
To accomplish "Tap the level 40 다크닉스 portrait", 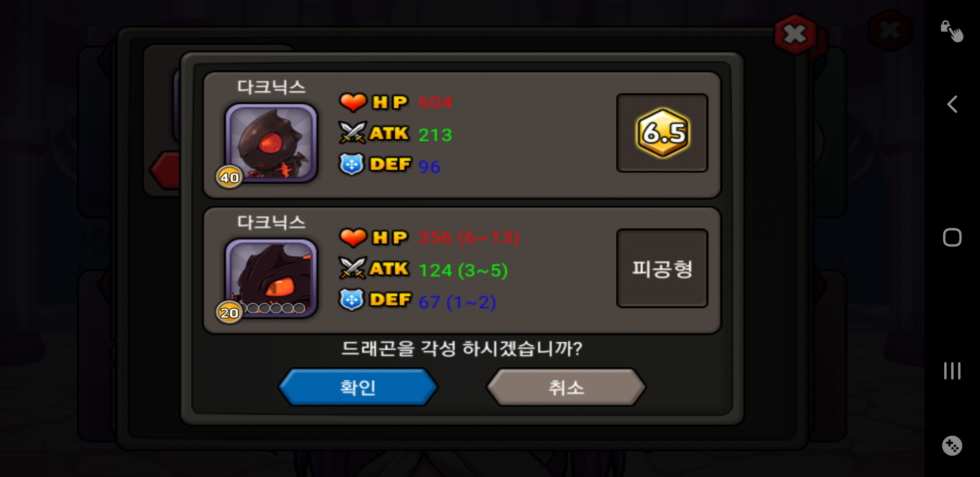I will (x=271, y=143).
